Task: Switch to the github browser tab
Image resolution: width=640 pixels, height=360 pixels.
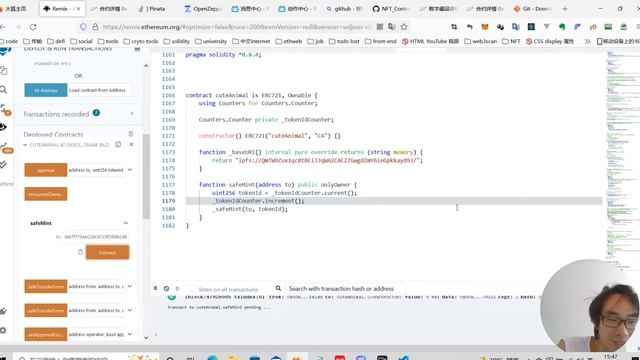Action: pos(344,9)
